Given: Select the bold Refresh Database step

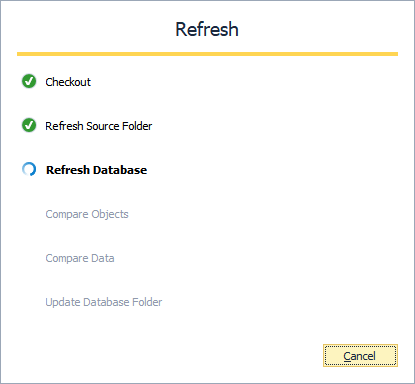Looking at the screenshot, I should point(96,170).
